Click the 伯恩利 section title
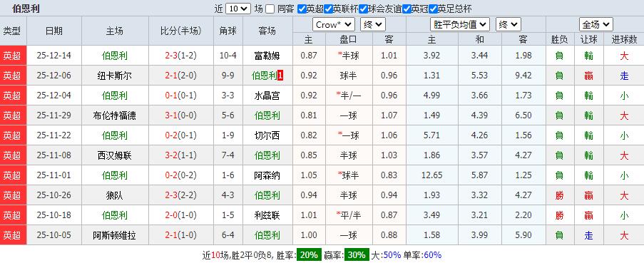Image resolution: width=644 pixels, height=263 pixels. pyautogui.click(x=26, y=9)
